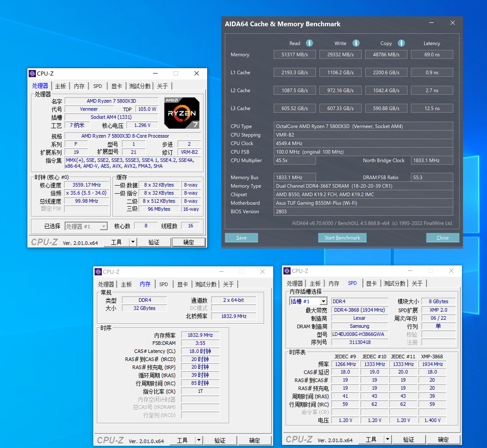Click memory size field 32 GBytes
This screenshot has width=487, height=448.
click(x=144, y=308)
